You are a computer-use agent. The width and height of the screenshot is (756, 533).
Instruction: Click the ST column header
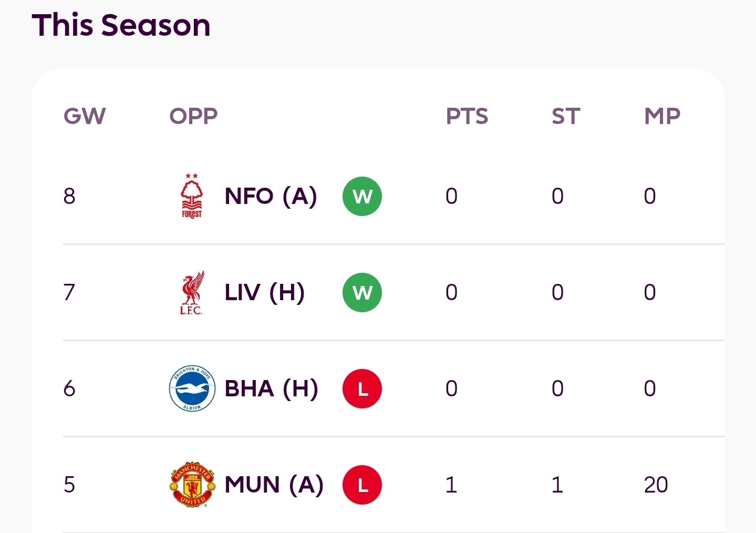(x=566, y=116)
